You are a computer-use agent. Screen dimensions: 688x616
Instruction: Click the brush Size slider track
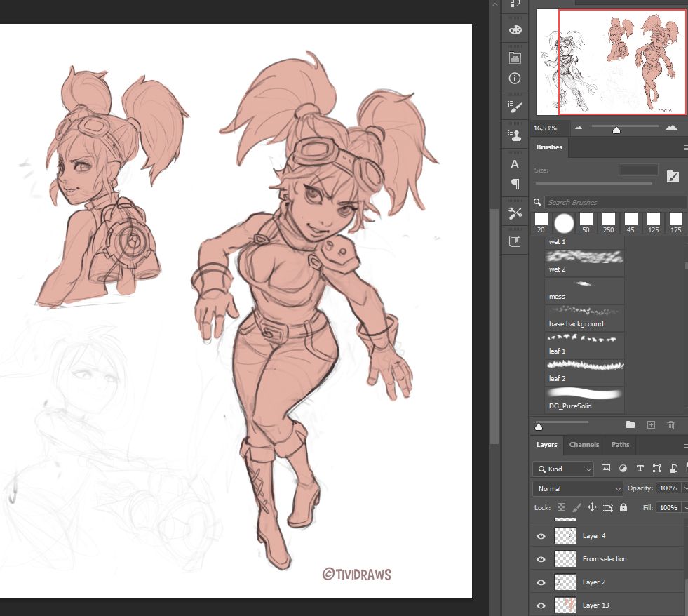tap(593, 184)
